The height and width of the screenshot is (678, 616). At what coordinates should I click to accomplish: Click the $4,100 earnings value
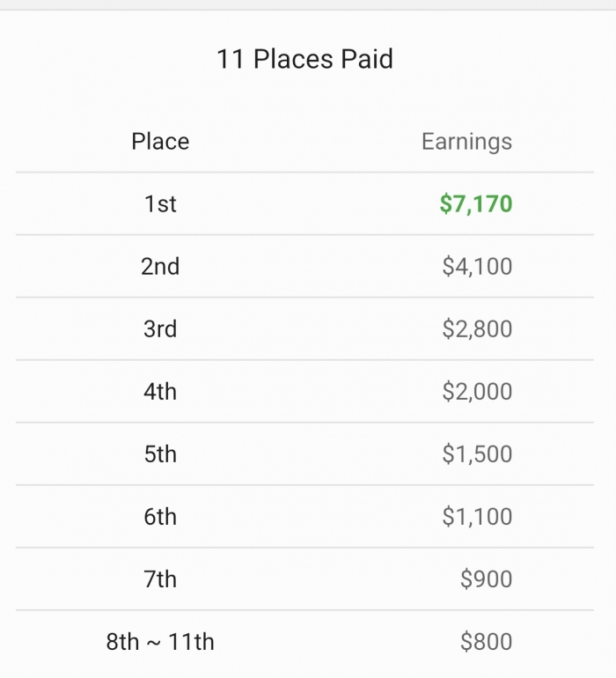[x=477, y=267]
